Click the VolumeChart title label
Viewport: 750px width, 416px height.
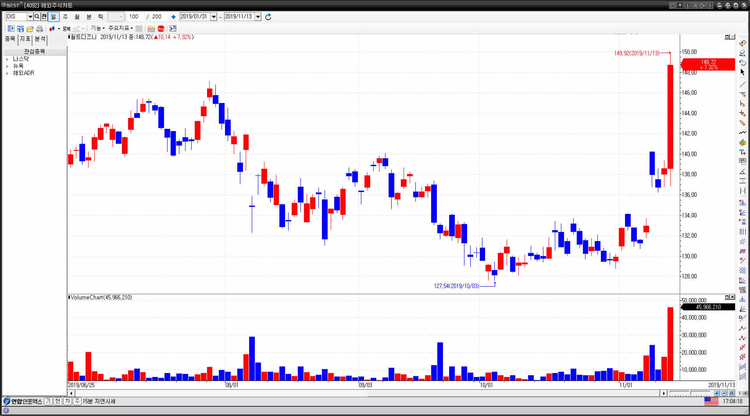click(x=101, y=297)
